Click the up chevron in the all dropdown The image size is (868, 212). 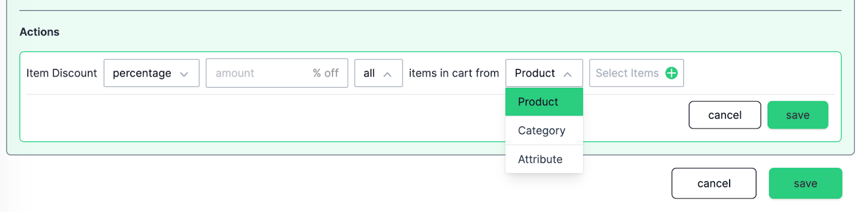coord(387,74)
